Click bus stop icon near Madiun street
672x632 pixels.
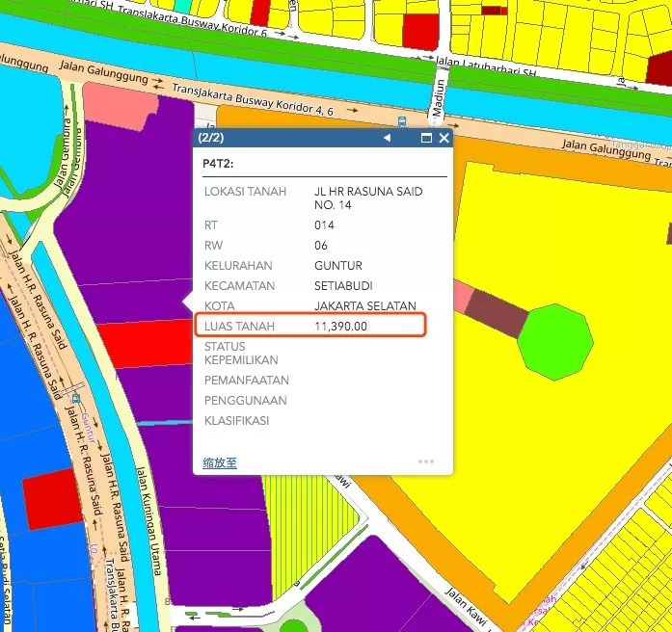pos(401,121)
